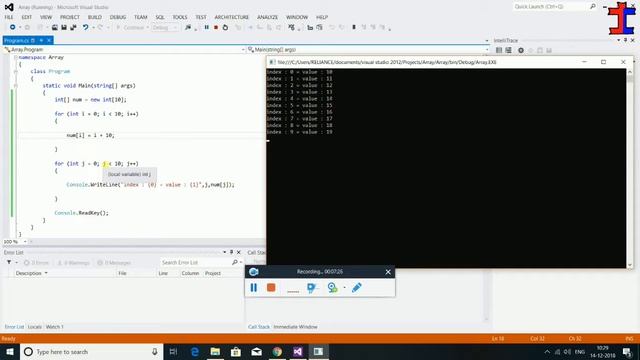Screen dimensions: 640x360
Task: Switch to the Watch 1 tab
Action: [x=55, y=327]
